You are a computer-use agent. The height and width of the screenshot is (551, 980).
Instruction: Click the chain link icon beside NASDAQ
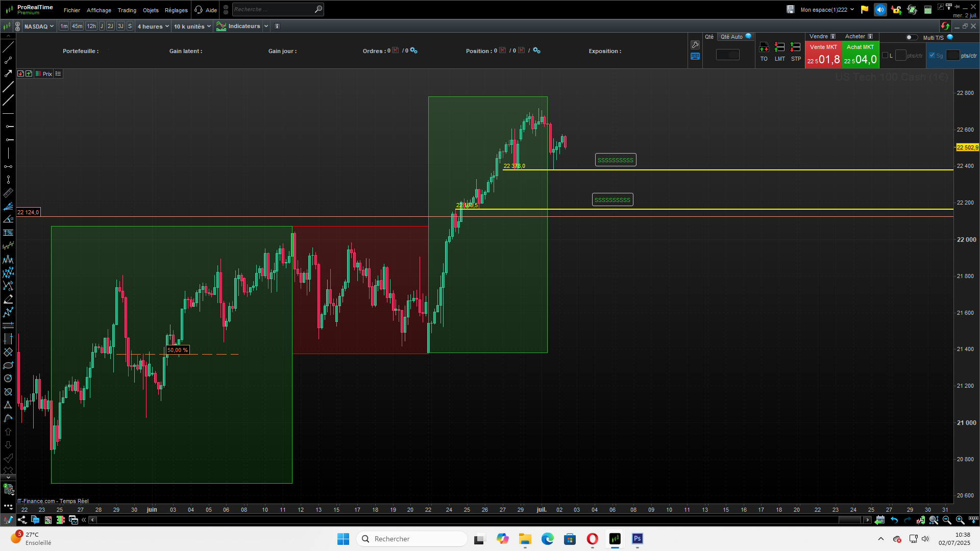tap(18, 27)
